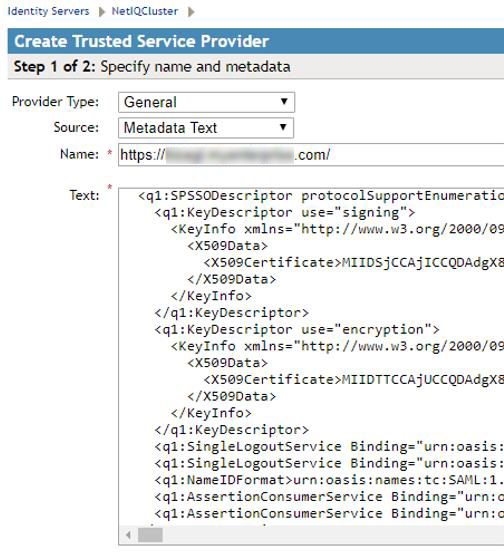
Task: Click the first SingleLogoutService Binding line
Action: tap(329, 446)
